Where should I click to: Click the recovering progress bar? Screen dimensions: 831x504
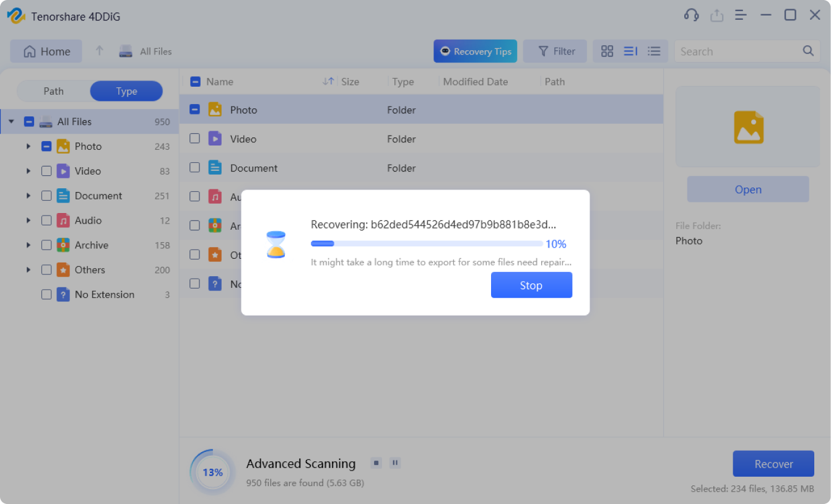[x=427, y=244]
